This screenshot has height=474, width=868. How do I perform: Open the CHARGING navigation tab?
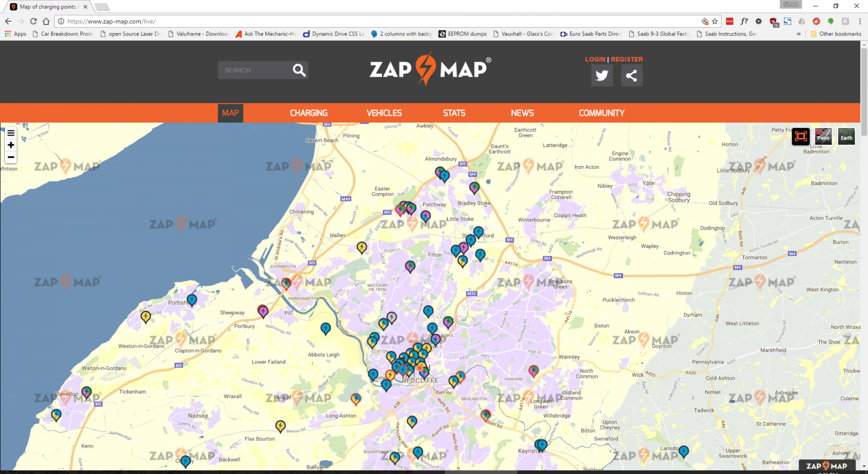[x=309, y=113]
